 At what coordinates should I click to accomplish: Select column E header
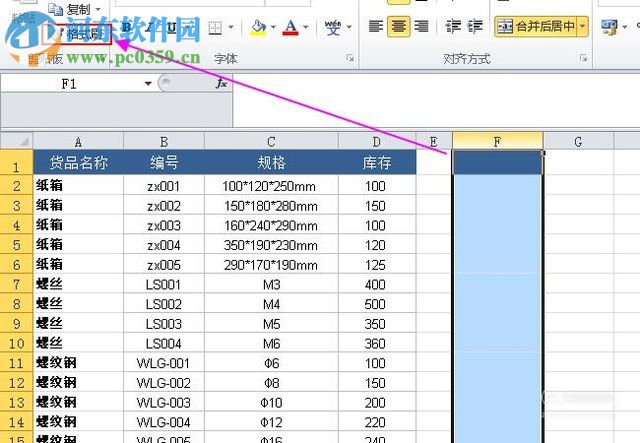pyautogui.click(x=434, y=142)
